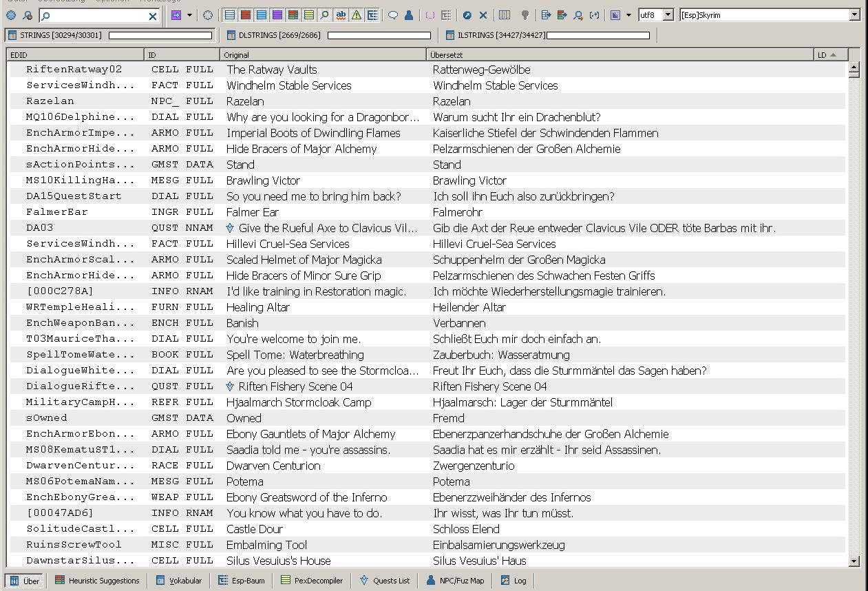Click the light bulb toolbar icon
The height and width of the screenshot is (591, 868).
point(525,15)
